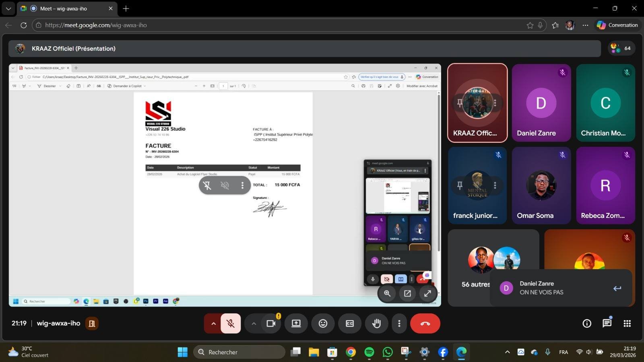Open video settings chevron beside camera
The height and width of the screenshot is (362, 644).
[254, 323]
